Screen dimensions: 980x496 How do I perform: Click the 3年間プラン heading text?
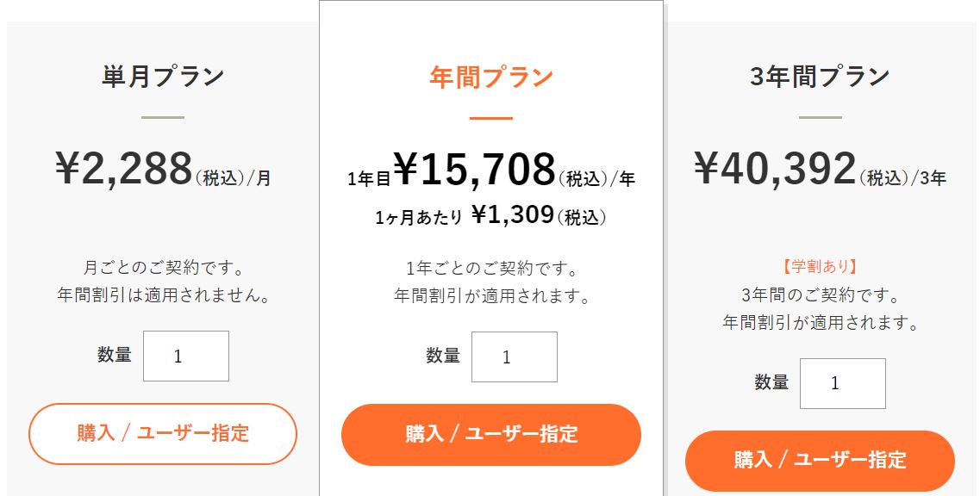pyautogui.click(x=820, y=76)
